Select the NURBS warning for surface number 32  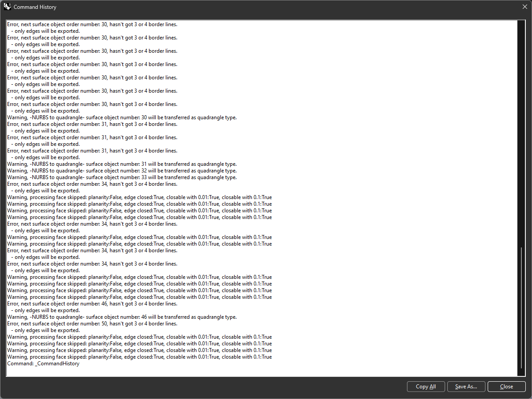pyautogui.click(x=122, y=171)
